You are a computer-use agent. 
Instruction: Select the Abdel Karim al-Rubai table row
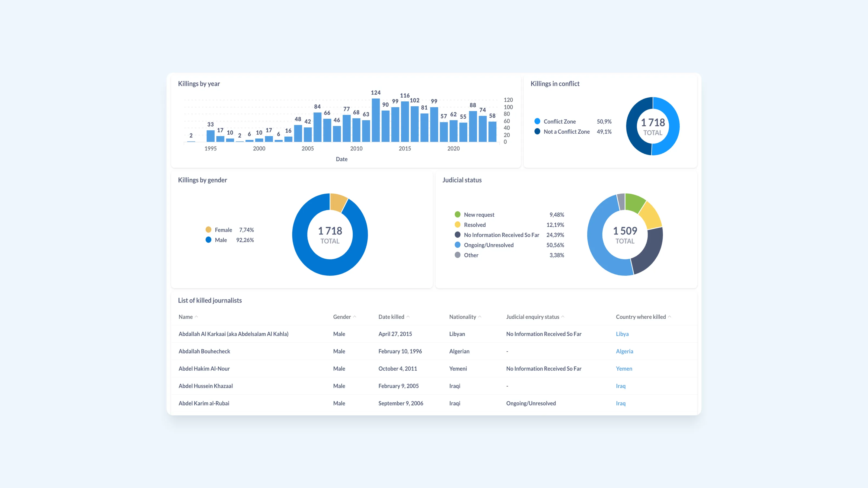point(204,403)
